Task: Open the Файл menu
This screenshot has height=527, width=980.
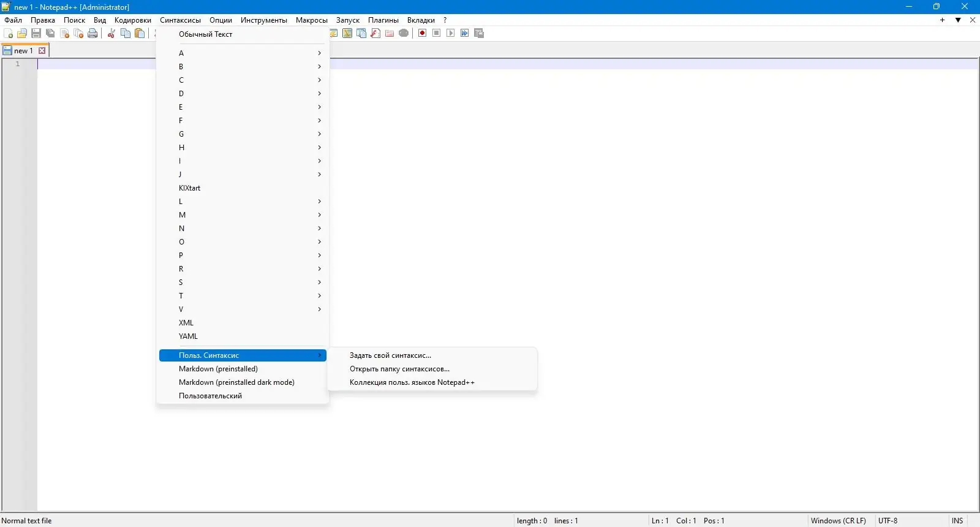Action: (x=13, y=20)
